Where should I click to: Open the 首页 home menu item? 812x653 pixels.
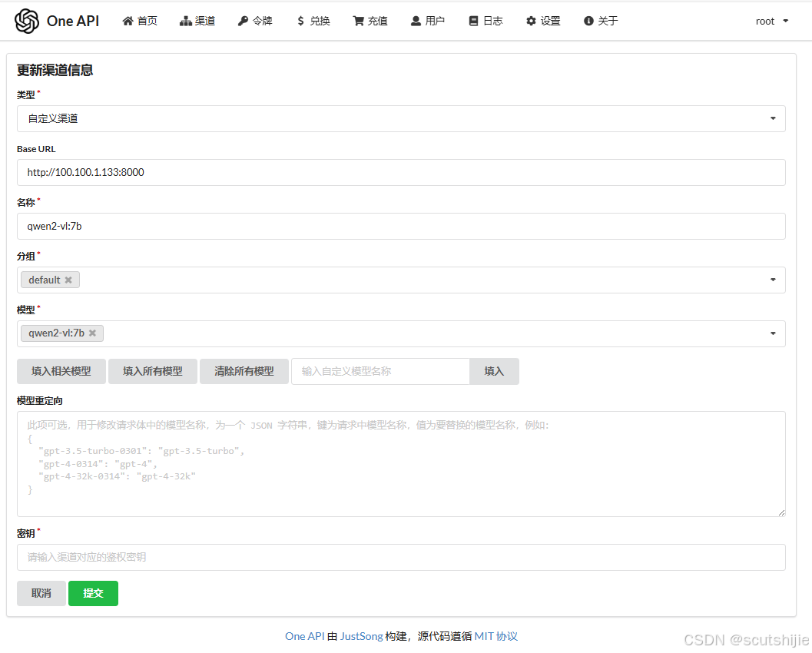pos(140,21)
